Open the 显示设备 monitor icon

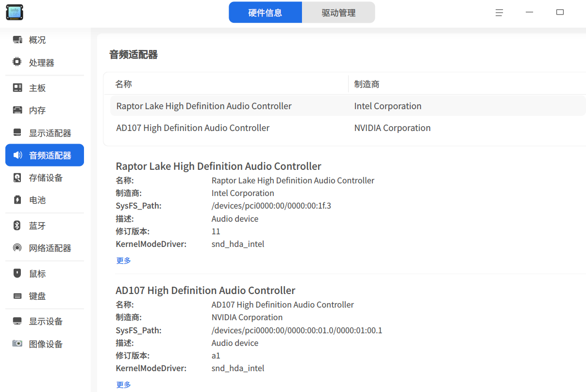[x=17, y=321]
